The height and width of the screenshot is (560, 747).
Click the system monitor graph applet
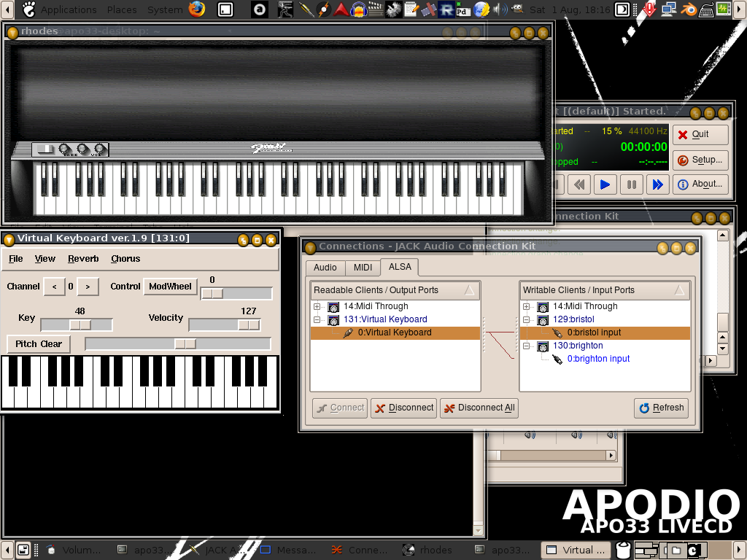pyautogui.click(x=723, y=9)
